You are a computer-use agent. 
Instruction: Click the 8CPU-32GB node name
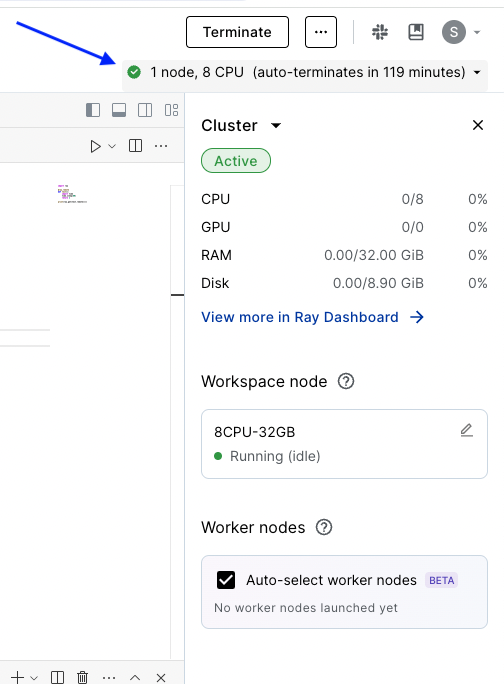point(254,432)
